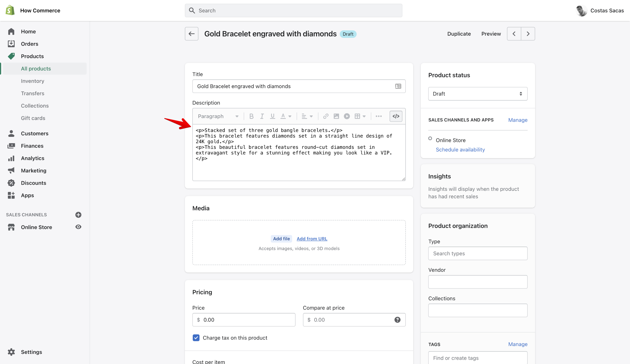Open the Product status Draft dropdown
The width and height of the screenshot is (630, 364).
477,94
